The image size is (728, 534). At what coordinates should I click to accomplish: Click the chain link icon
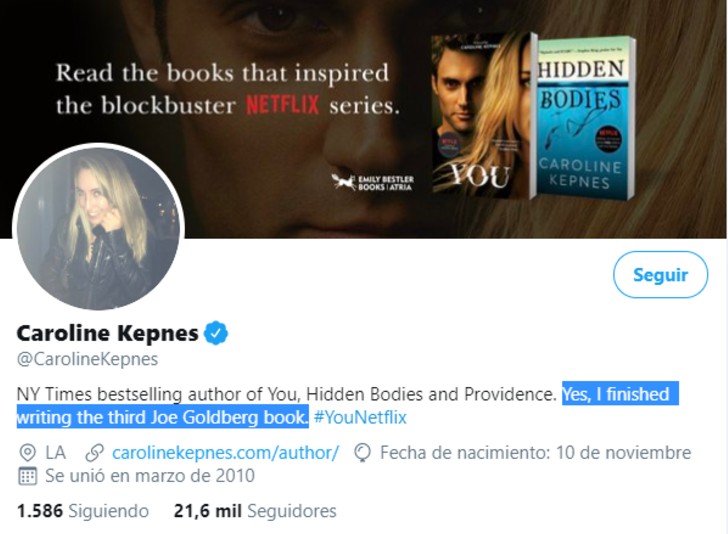[95, 453]
